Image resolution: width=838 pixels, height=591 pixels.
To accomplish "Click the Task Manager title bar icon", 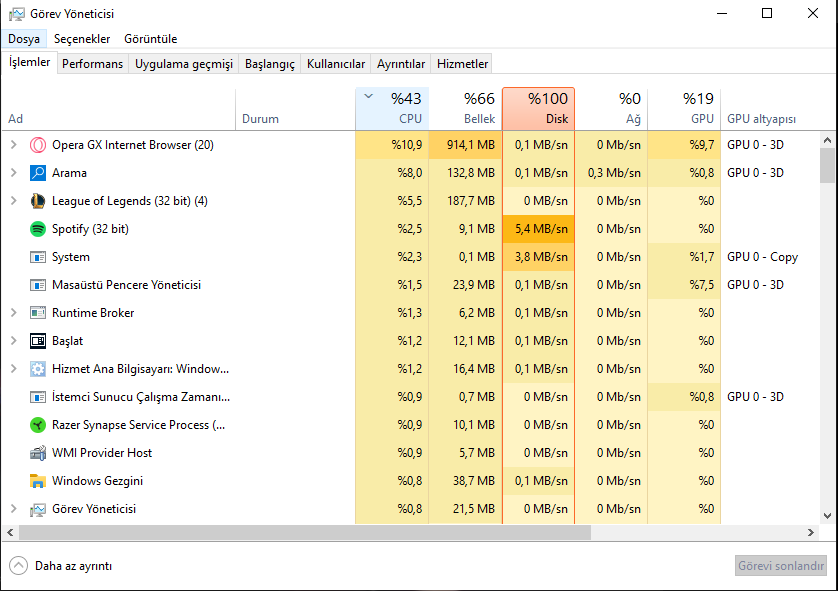I will click(x=17, y=14).
